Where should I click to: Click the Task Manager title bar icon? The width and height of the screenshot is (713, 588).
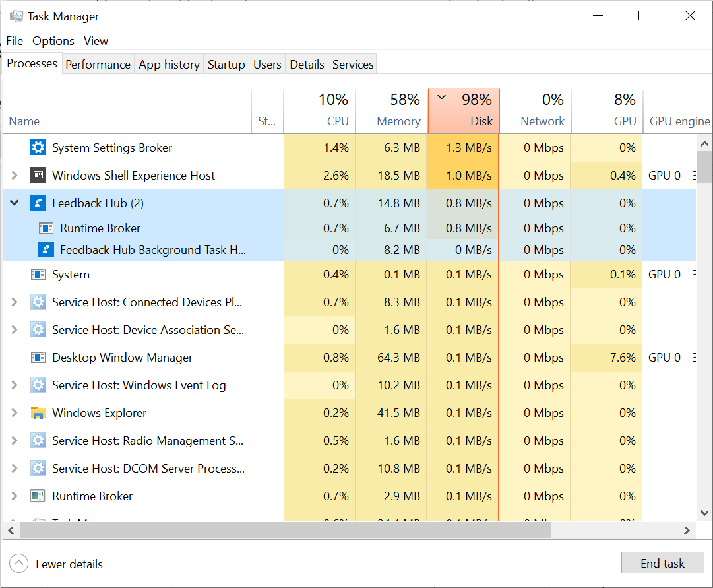click(15, 15)
